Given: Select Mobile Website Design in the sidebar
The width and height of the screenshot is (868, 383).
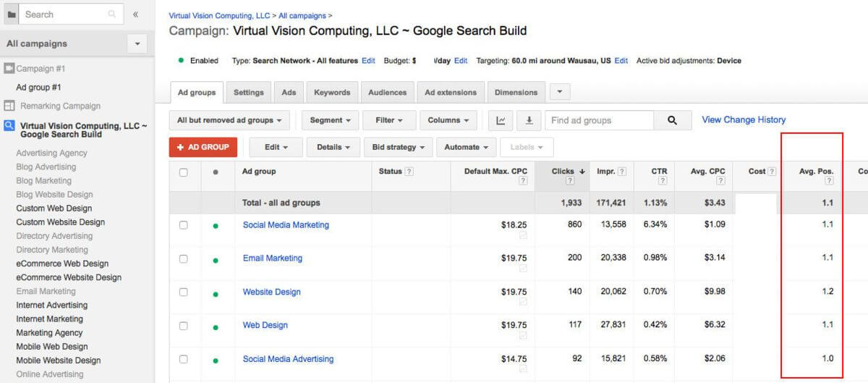Looking at the screenshot, I should [59, 361].
